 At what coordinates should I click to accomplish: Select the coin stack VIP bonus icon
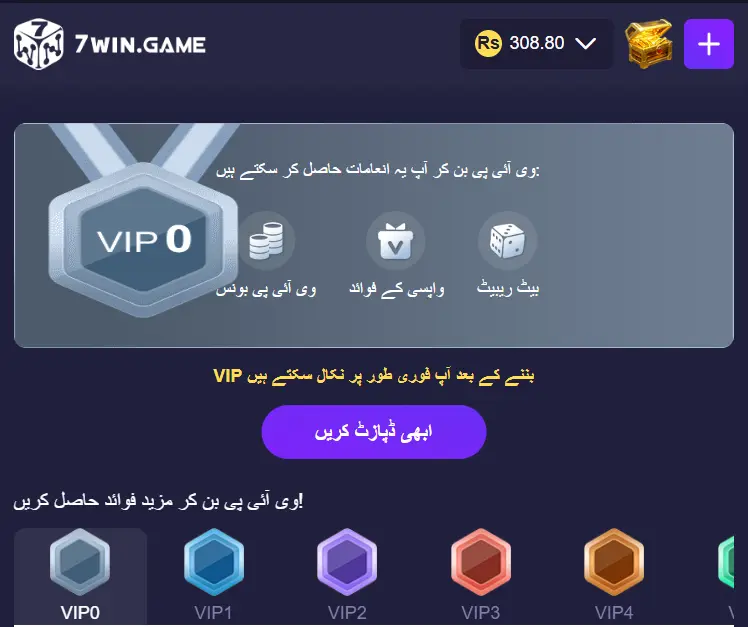pos(266,241)
